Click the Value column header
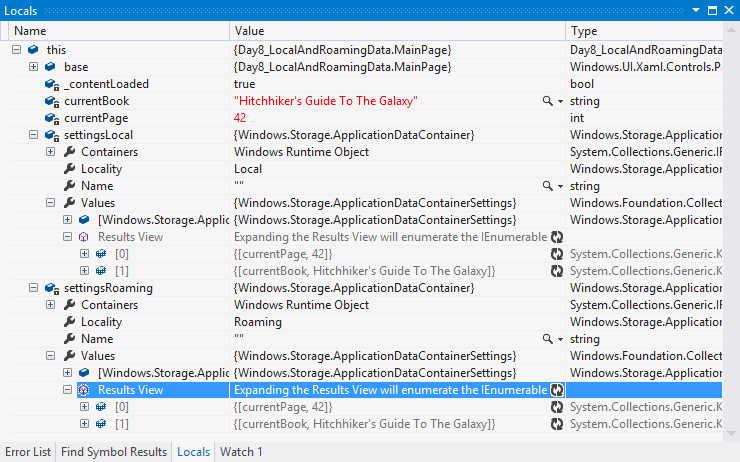The width and height of the screenshot is (740, 462). [x=248, y=31]
